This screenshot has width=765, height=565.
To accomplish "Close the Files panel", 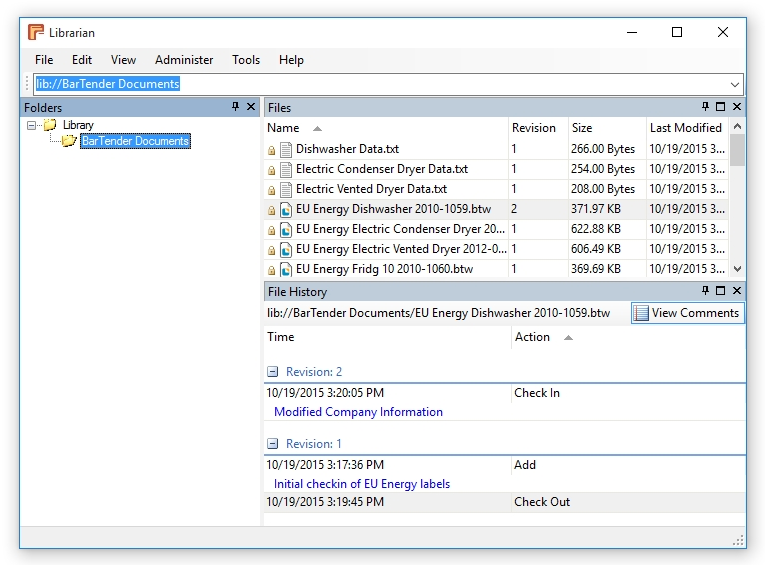I will click(737, 106).
